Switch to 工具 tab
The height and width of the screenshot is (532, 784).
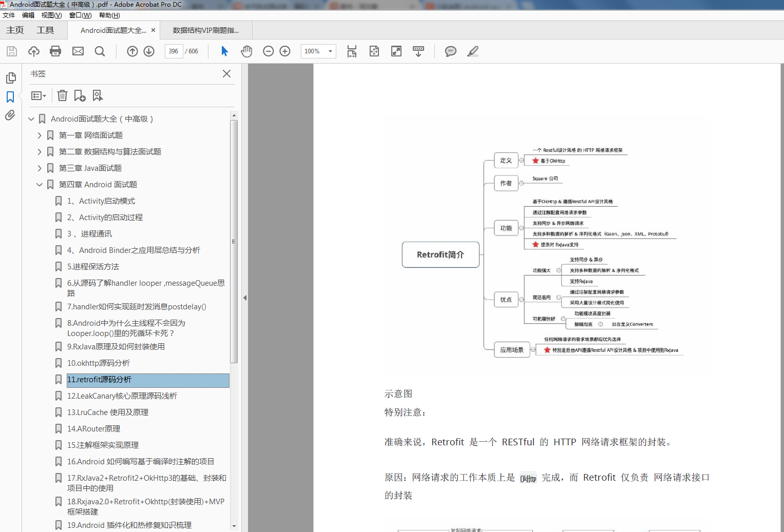(45, 30)
